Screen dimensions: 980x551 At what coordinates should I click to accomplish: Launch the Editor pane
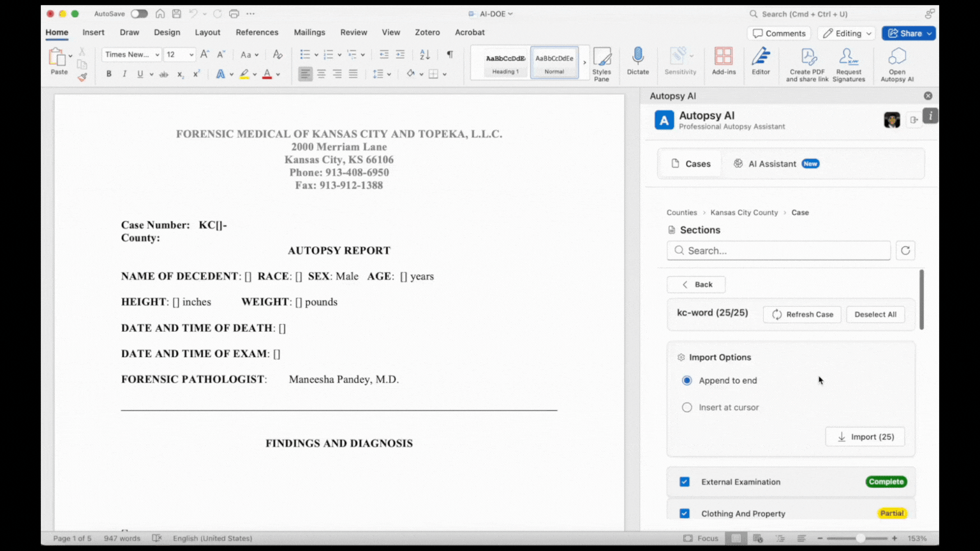pyautogui.click(x=761, y=63)
